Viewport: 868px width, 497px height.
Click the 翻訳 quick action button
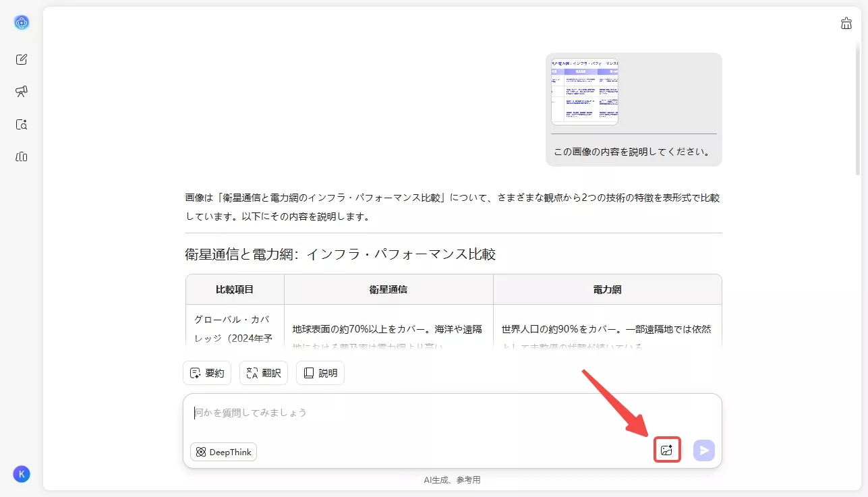(x=263, y=372)
